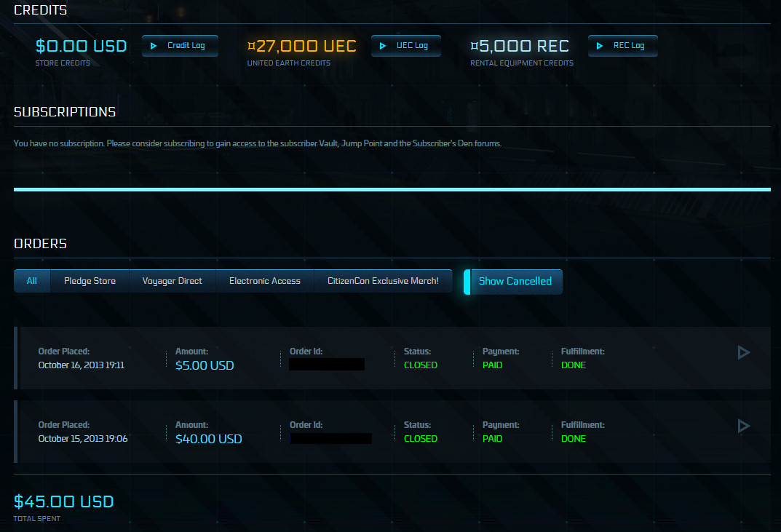This screenshot has width=781, height=532.
Task: Click the Subscriptions heading
Action: point(65,112)
